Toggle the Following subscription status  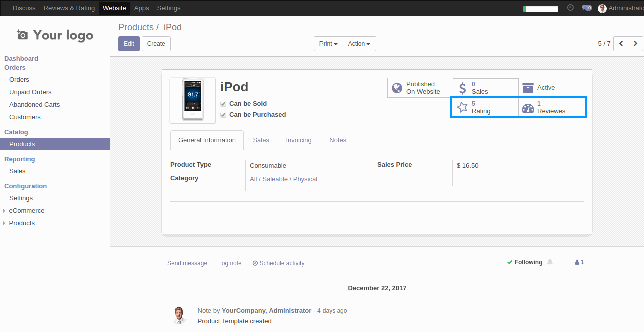pyautogui.click(x=524, y=262)
